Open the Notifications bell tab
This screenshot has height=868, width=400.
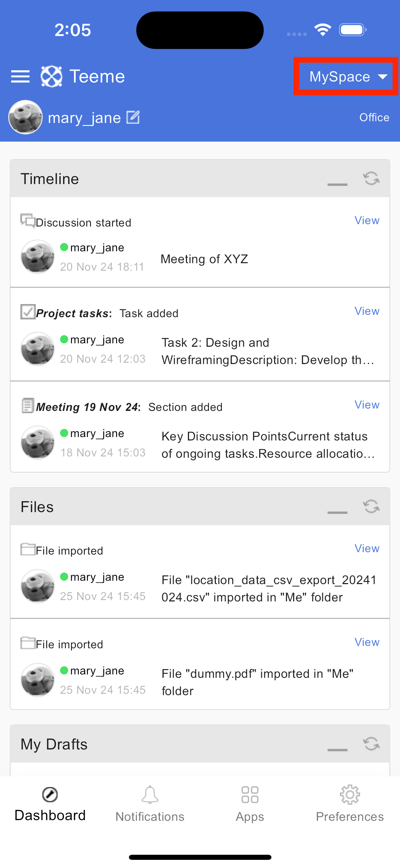[x=150, y=804]
